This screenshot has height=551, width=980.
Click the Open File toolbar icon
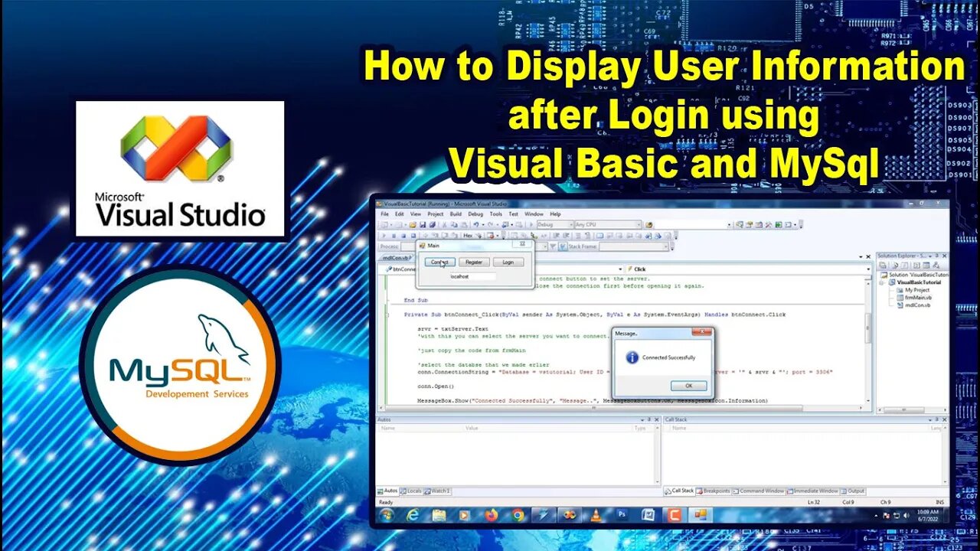(x=413, y=225)
